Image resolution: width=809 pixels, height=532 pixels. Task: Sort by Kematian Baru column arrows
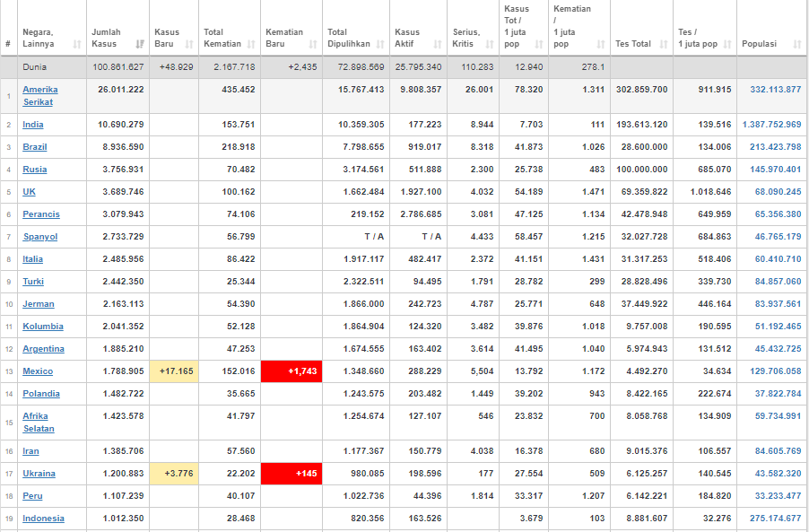click(313, 44)
